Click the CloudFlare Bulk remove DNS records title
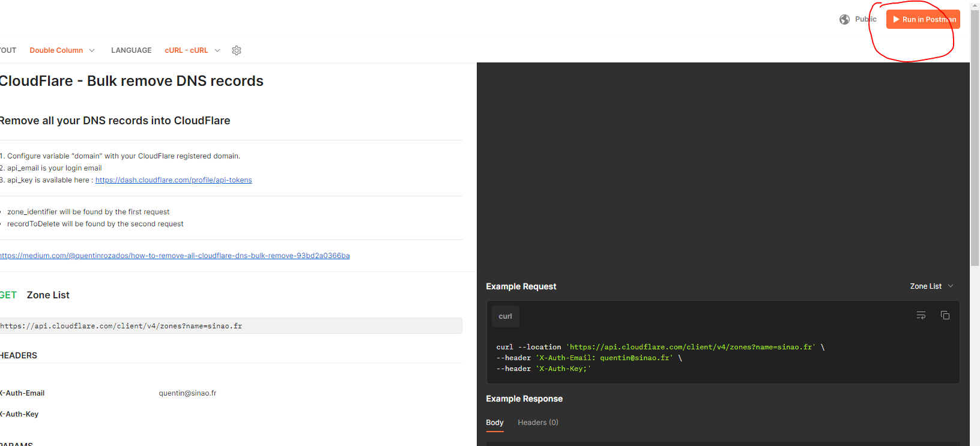 (x=131, y=81)
